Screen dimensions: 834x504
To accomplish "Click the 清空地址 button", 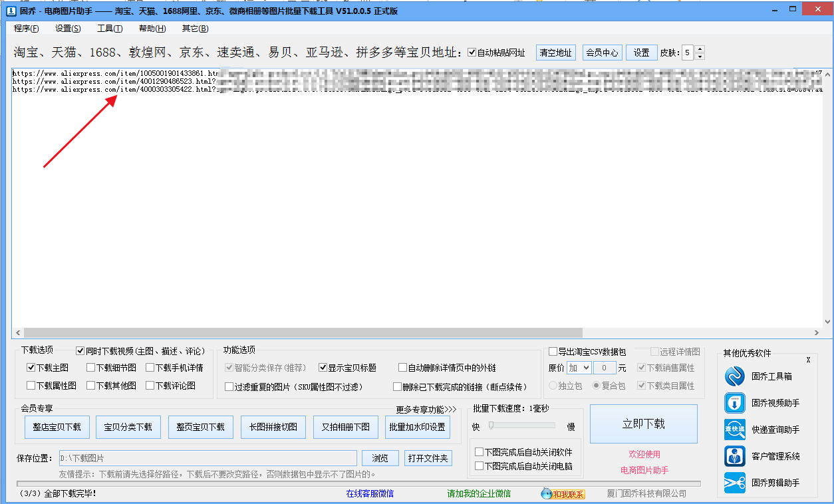I will pyautogui.click(x=556, y=53).
